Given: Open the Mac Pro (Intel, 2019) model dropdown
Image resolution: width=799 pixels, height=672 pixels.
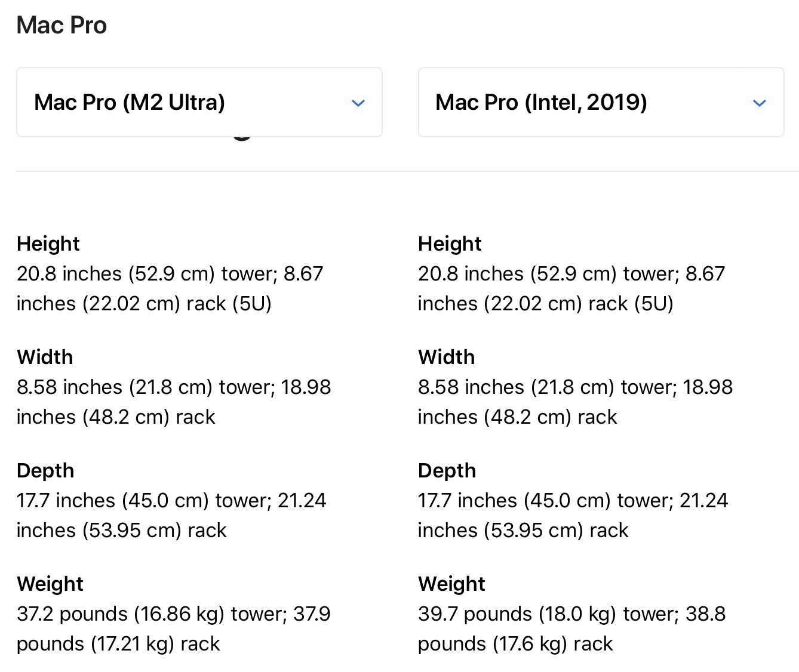Looking at the screenshot, I should coord(601,102).
